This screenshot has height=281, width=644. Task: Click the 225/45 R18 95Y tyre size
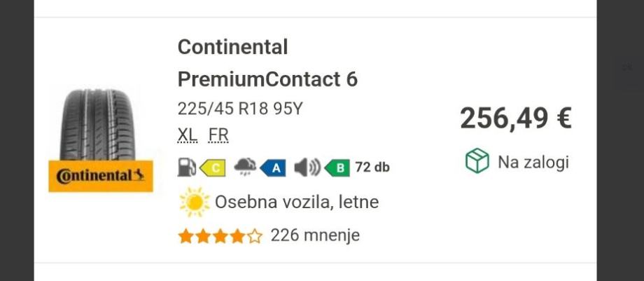(240, 109)
